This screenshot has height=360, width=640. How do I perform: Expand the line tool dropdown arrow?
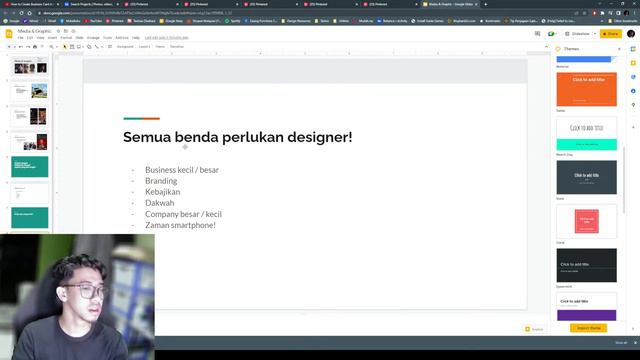tap(102, 47)
